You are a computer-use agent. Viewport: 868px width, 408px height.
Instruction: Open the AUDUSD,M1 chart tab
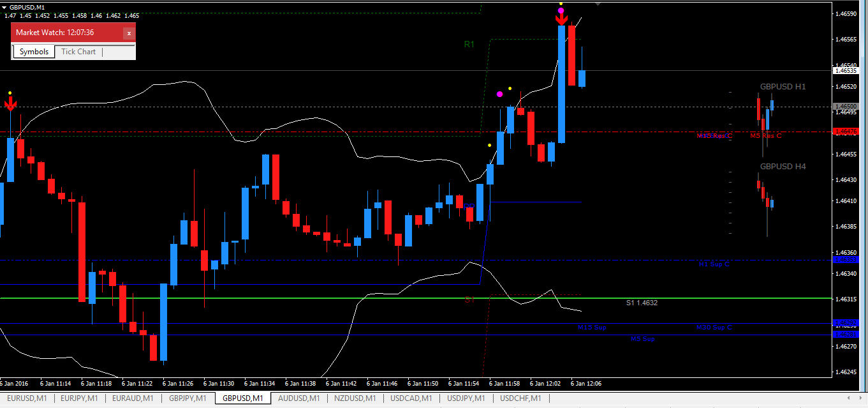[x=298, y=398]
